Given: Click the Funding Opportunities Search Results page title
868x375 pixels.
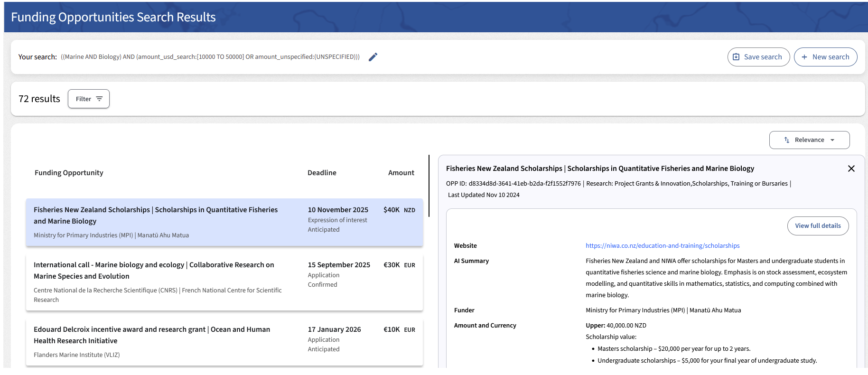Looking at the screenshot, I should point(113,17).
